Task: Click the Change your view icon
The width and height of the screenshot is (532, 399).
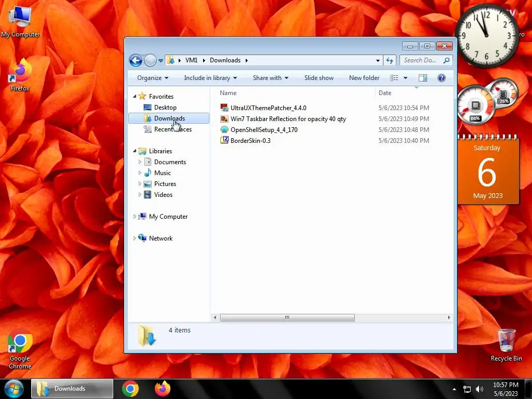Action: tap(394, 78)
